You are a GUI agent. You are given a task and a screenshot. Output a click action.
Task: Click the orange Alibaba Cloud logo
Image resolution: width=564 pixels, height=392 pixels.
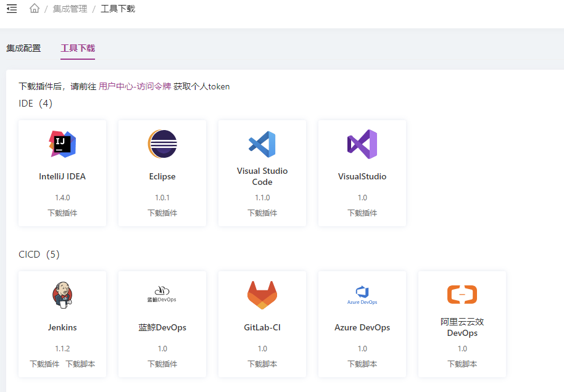[462, 295]
